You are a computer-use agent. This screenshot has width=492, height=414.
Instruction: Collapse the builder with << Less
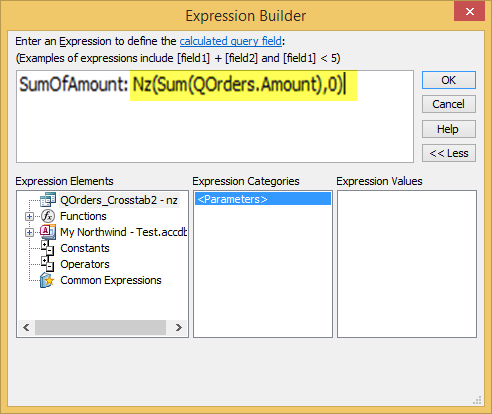pyautogui.click(x=449, y=153)
